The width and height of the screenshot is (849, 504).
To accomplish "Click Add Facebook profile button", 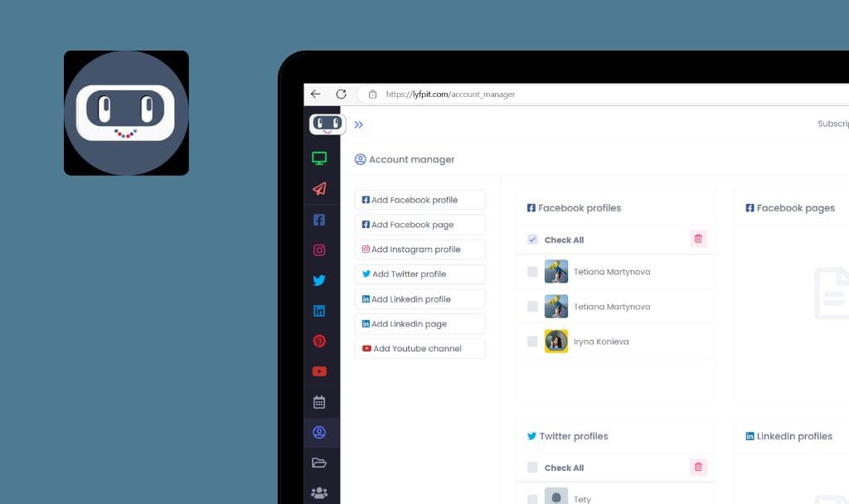I will point(420,200).
